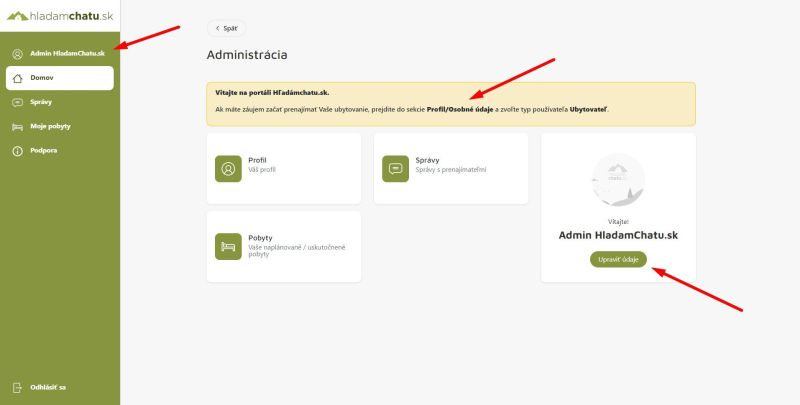This screenshot has height=405, width=800.
Task: Click the Vitajte na portáli welcome headline
Action: (272, 93)
